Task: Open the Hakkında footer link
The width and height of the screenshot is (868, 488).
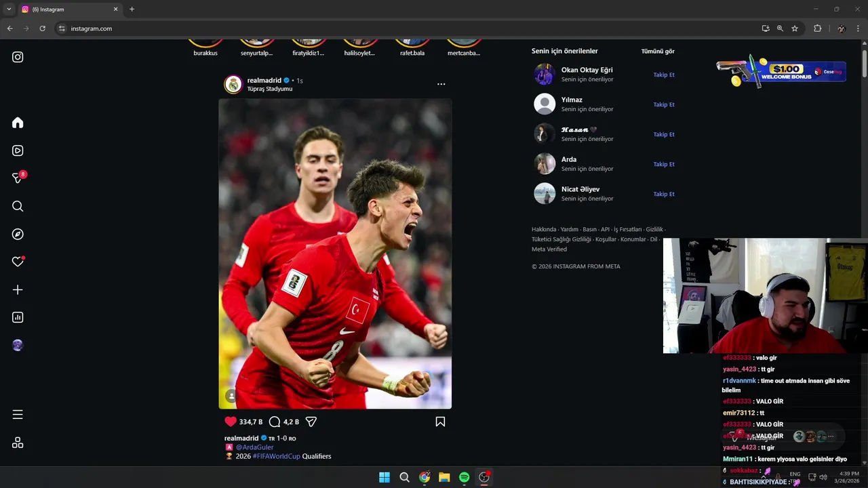Action: [544, 229]
